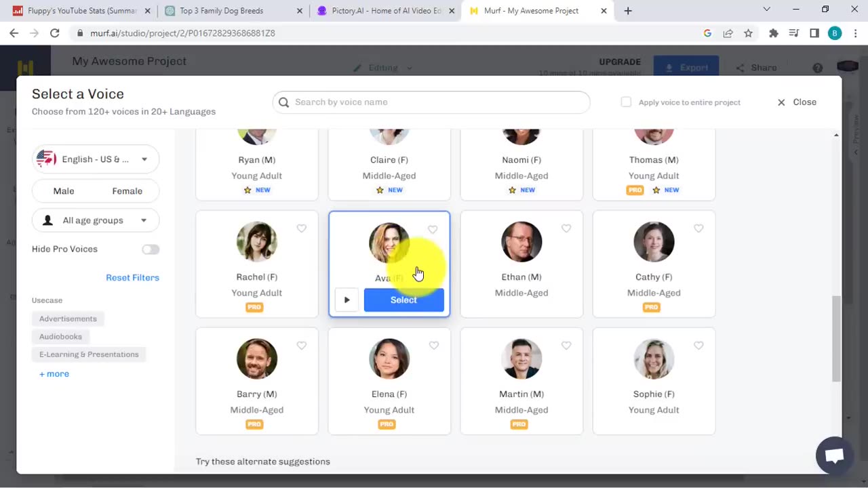Favorite Barry voice with heart icon

(302, 346)
